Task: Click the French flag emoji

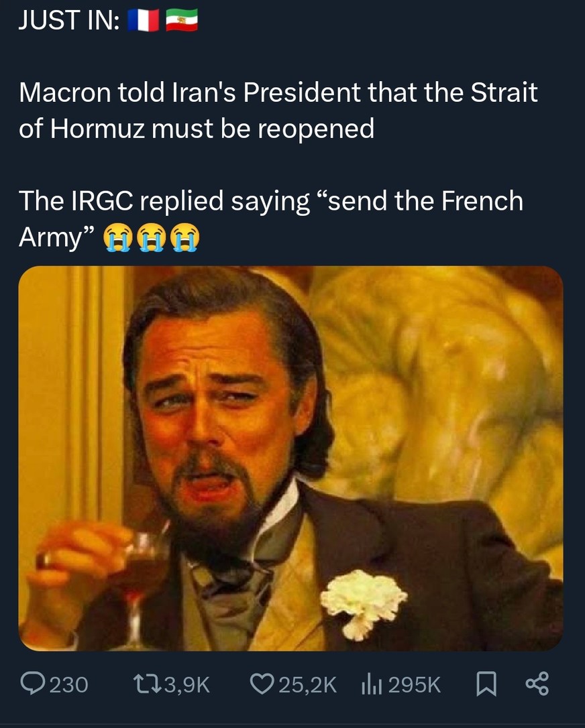Action: click(x=141, y=20)
